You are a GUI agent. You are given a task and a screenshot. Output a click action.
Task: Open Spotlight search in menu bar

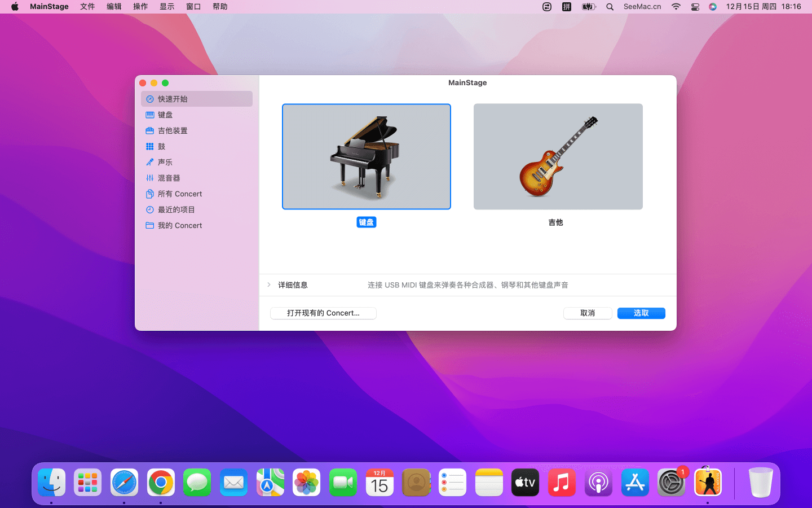610,7
